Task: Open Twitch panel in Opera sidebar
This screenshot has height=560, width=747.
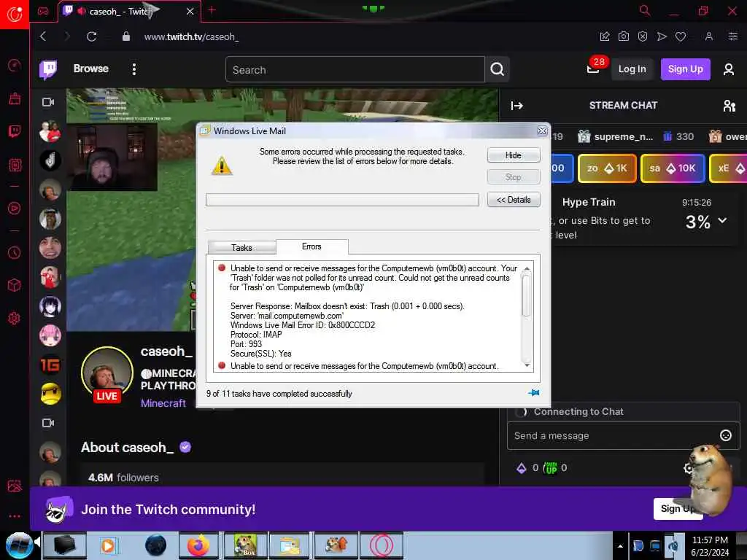Action: [15, 131]
